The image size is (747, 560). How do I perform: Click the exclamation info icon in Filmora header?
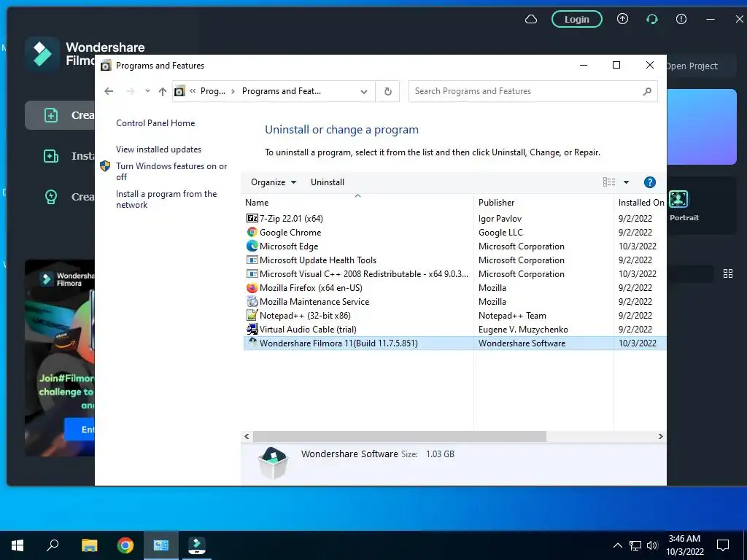point(681,19)
